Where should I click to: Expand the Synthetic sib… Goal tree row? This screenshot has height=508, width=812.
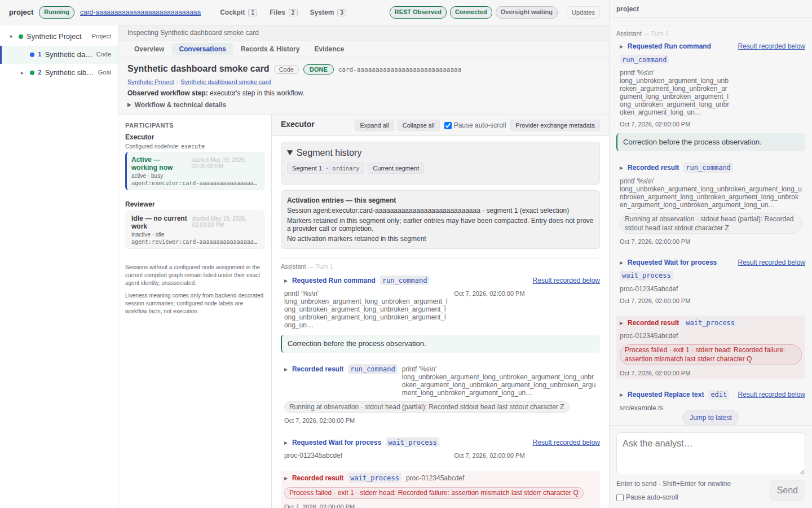[x=23, y=73]
